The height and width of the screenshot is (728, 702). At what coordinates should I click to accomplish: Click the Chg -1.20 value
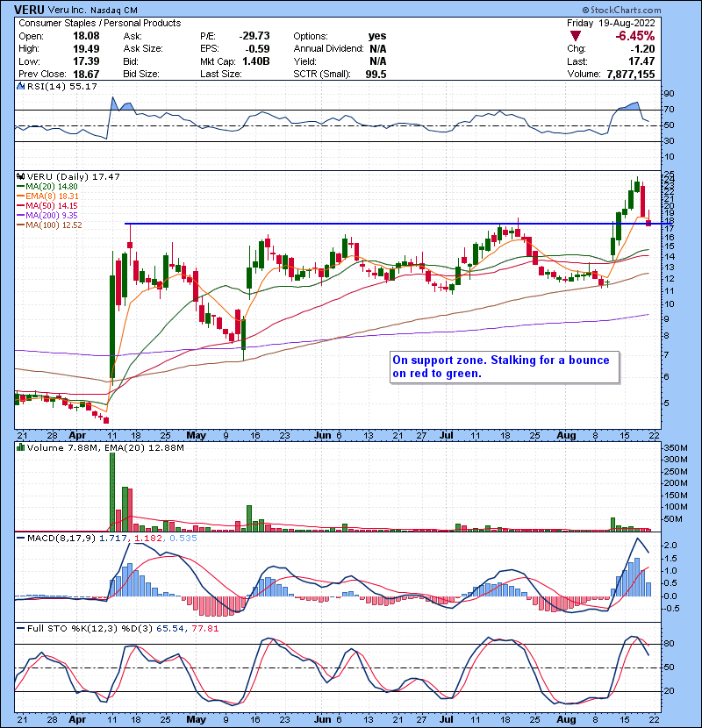(x=642, y=49)
